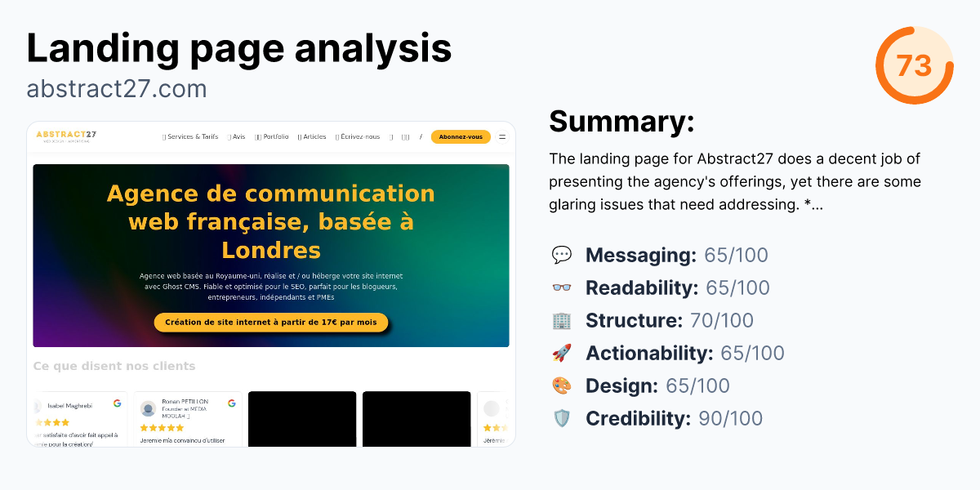Click Avis in the navigation bar

[x=237, y=136]
